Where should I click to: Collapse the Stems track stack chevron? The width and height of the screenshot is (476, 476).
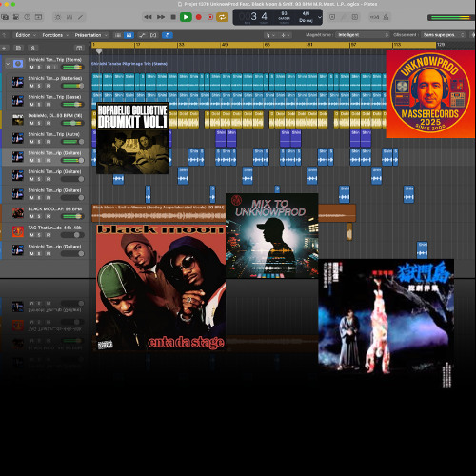pyautogui.click(x=8, y=64)
